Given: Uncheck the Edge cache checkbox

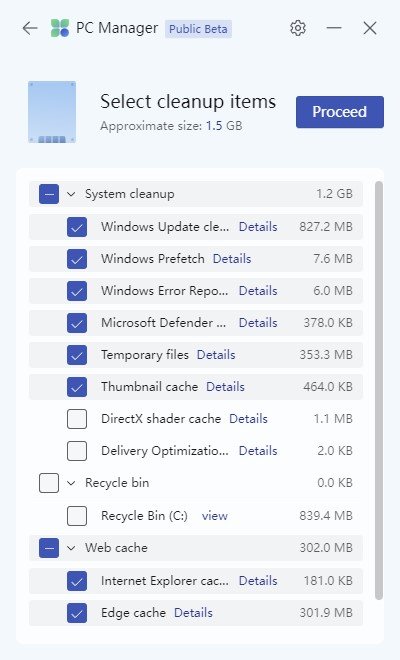Looking at the screenshot, I should pos(77,613).
